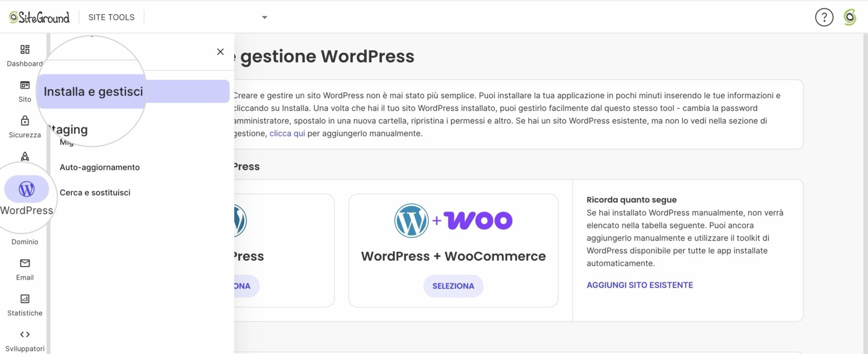Open the Sviluppatori code icon section
This screenshot has width=868, height=354.
pyautogui.click(x=25, y=340)
